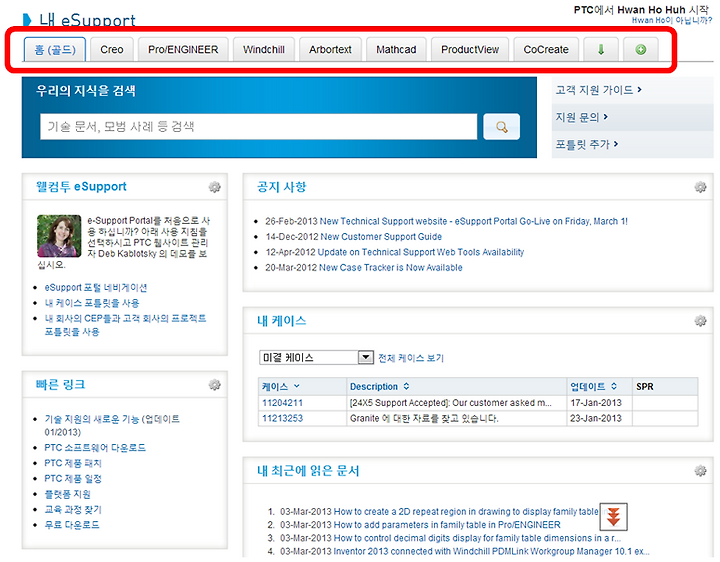Open the Arbortext tab
The image size is (720, 562).
pos(330,49)
